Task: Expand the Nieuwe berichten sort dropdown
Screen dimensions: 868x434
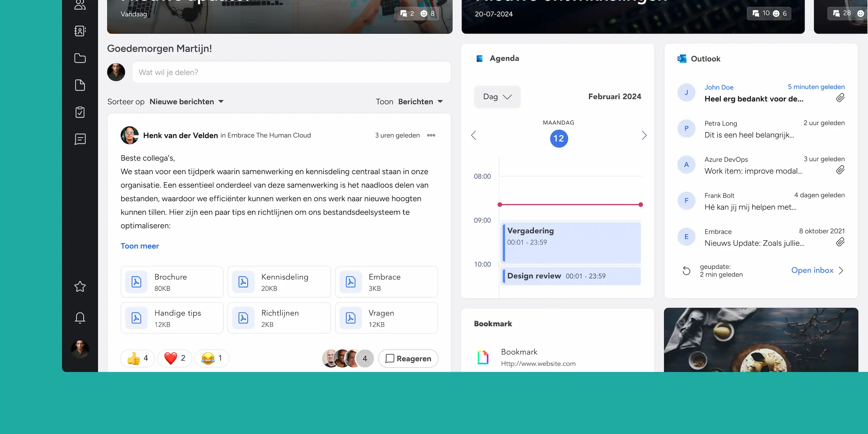Action: (x=187, y=102)
